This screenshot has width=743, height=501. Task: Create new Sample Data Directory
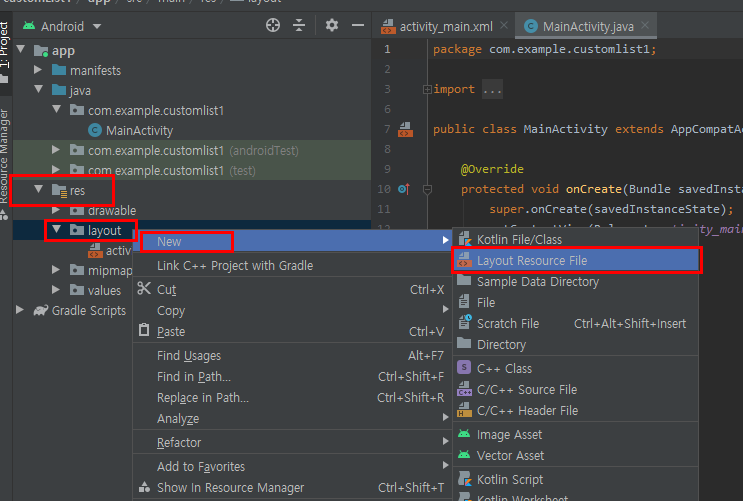pyautogui.click(x=576, y=282)
